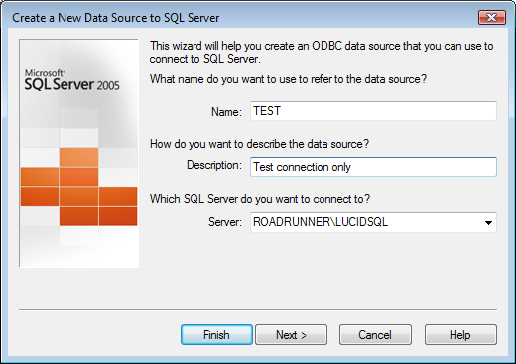Viewport: 516px width, 364px height.
Task: Click the question about the data source name
Action: (288, 79)
